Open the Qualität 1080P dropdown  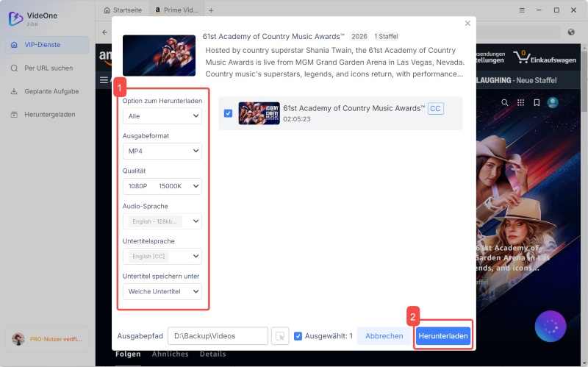pos(162,186)
